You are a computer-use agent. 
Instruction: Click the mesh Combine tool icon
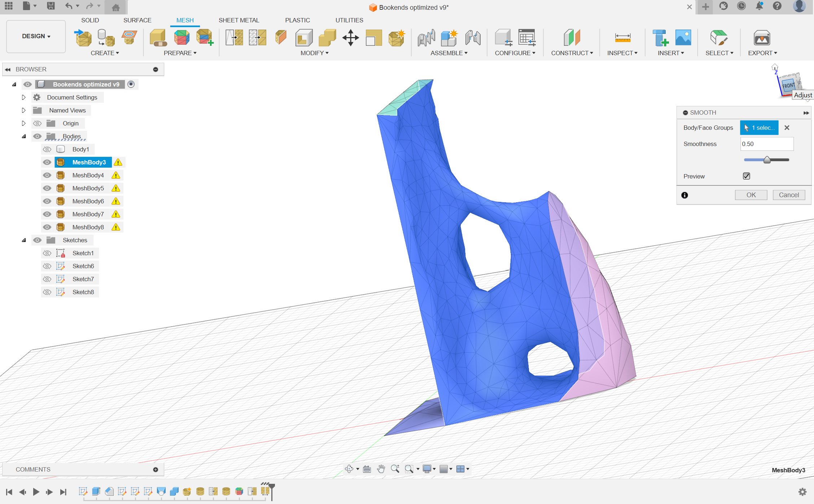point(327,38)
